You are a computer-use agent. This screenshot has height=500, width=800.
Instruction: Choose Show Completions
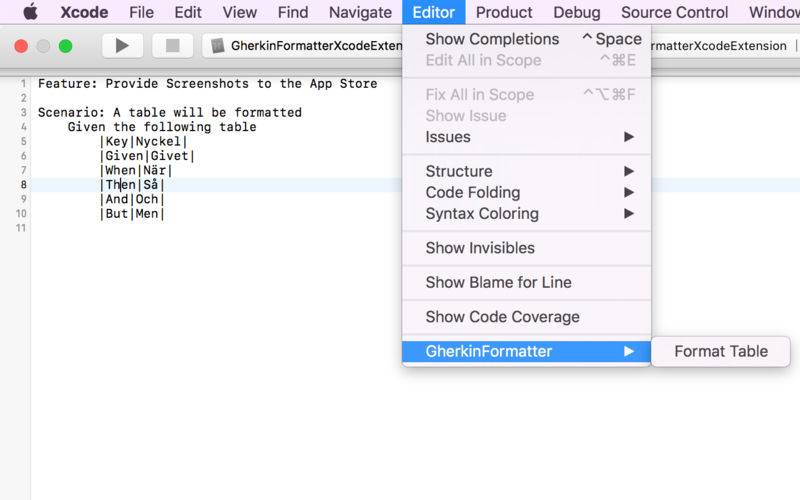click(527, 39)
